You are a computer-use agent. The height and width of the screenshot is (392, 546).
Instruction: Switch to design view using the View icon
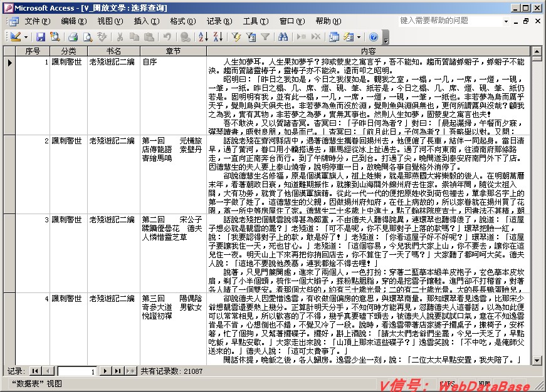point(15,36)
